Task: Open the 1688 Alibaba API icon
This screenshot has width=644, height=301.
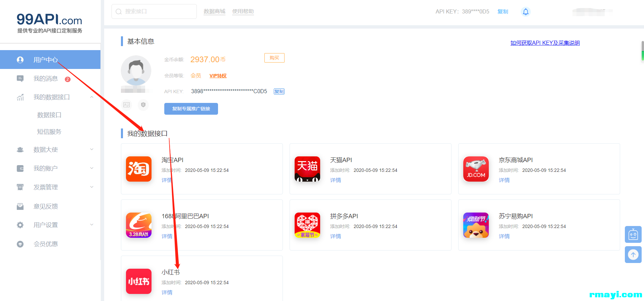Action: (x=139, y=225)
